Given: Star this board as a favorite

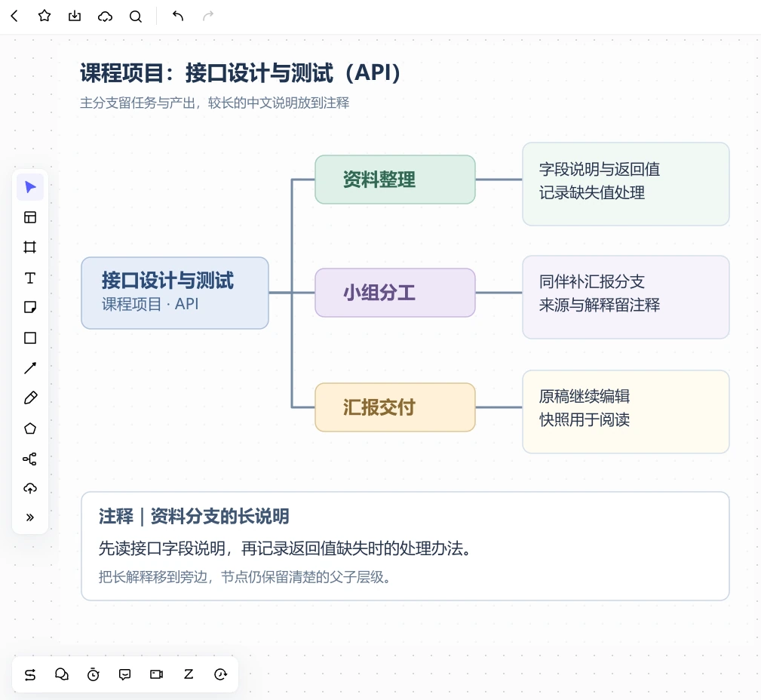Looking at the screenshot, I should [x=44, y=16].
